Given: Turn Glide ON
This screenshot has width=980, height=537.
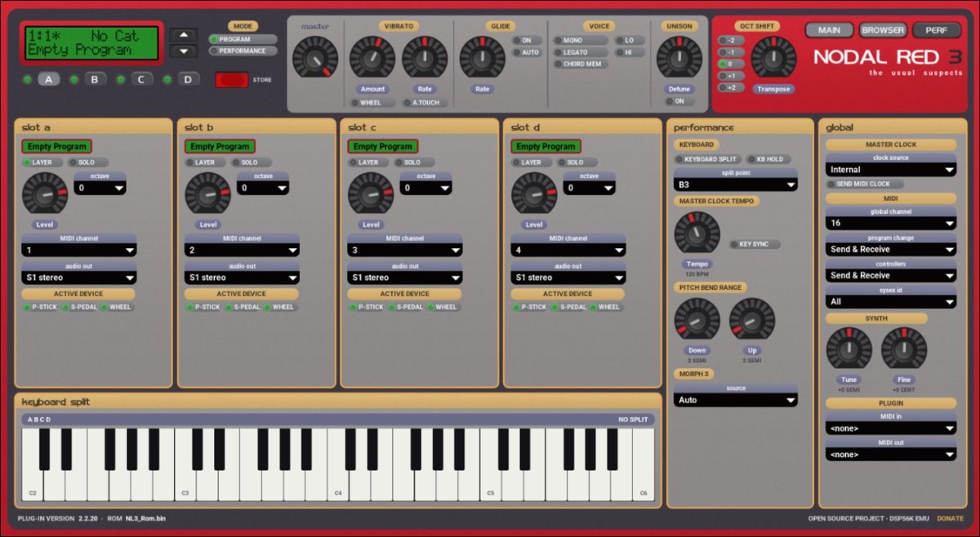Looking at the screenshot, I should (527, 40).
